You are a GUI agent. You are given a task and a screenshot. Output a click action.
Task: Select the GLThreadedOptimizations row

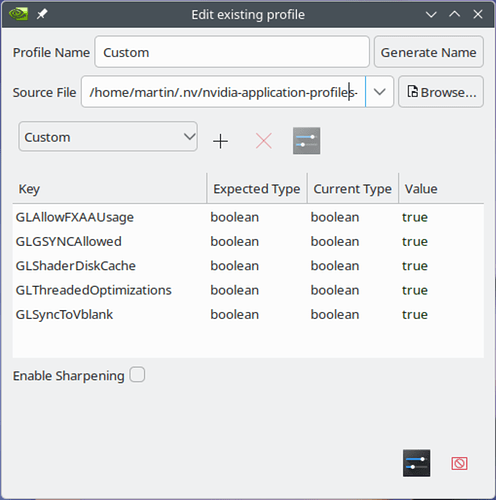pyautogui.click(x=248, y=290)
